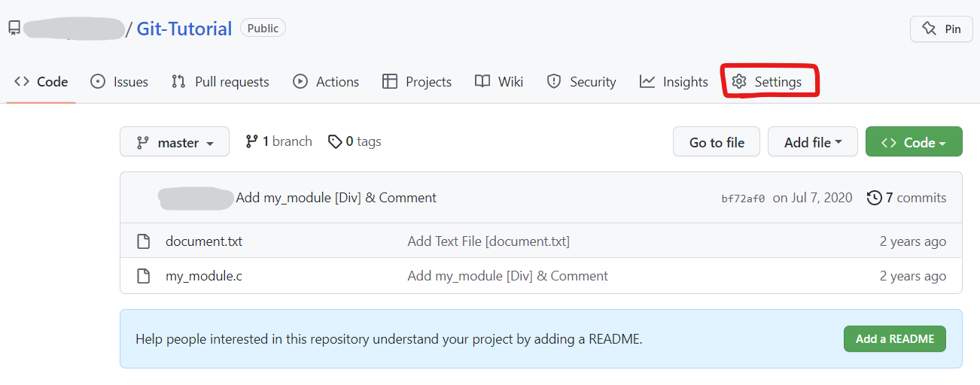Open the document.txt file
The width and height of the screenshot is (980, 385).
[204, 241]
